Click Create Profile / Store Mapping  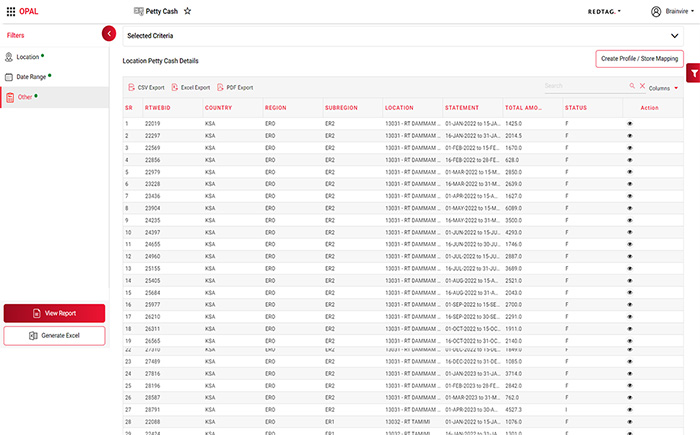(639, 59)
